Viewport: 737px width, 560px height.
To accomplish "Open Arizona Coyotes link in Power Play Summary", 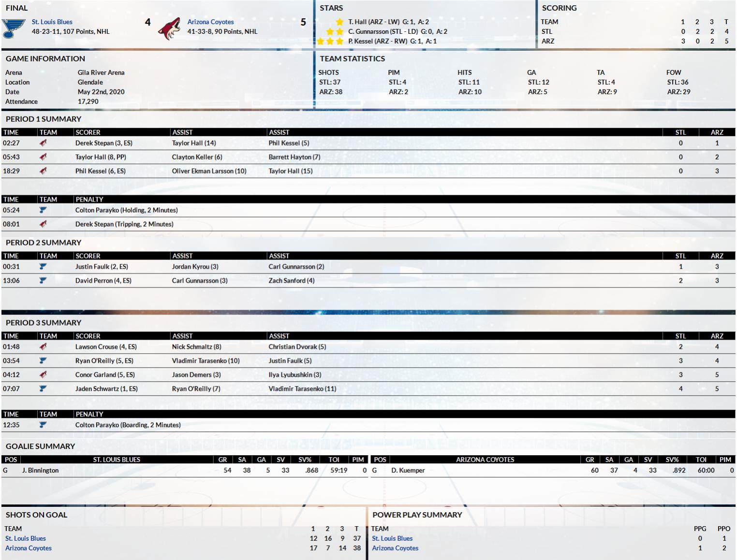I will pos(395,548).
